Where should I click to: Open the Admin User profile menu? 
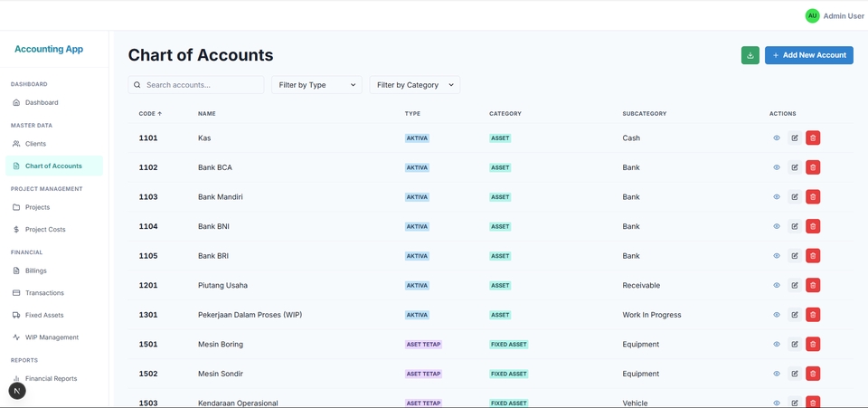(x=835, y=16)
